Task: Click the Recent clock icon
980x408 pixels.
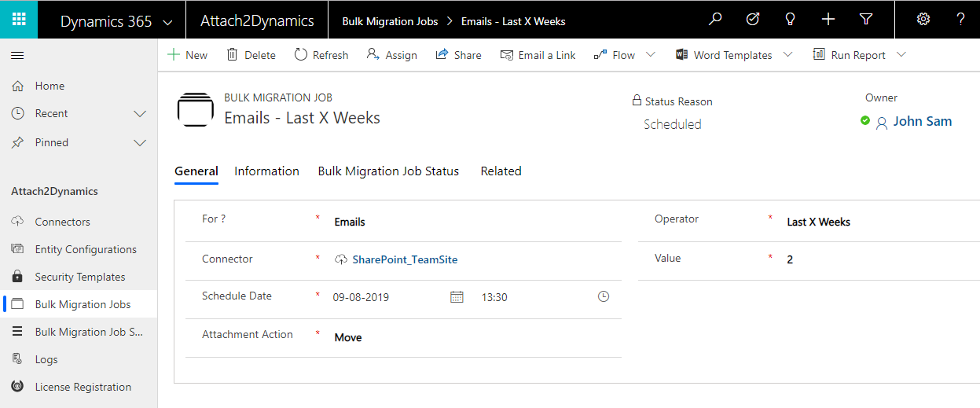Action: [x=17, y=113]
